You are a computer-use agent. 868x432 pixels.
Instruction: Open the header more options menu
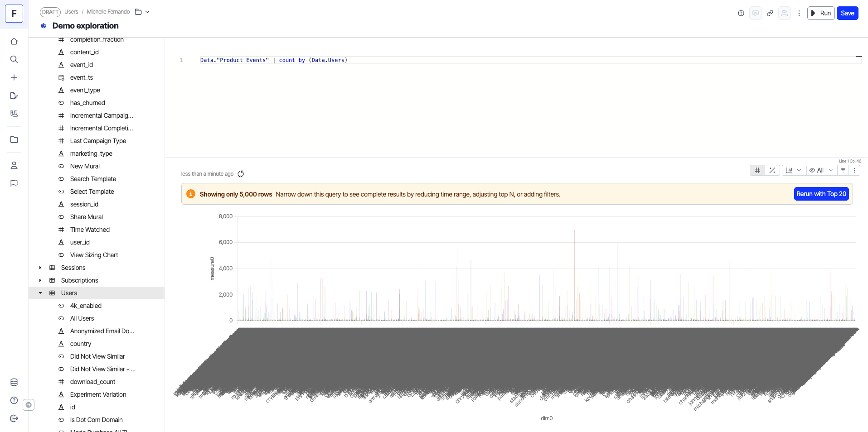tap(799, 13)
